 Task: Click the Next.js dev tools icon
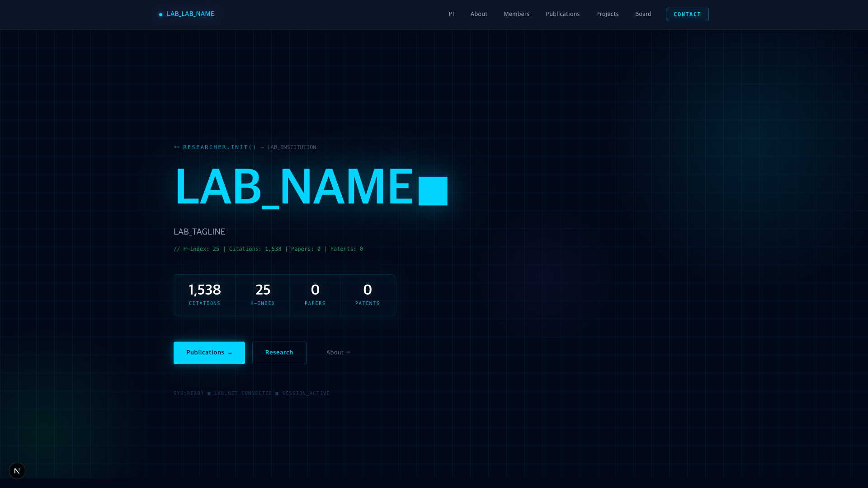point(17,471)
